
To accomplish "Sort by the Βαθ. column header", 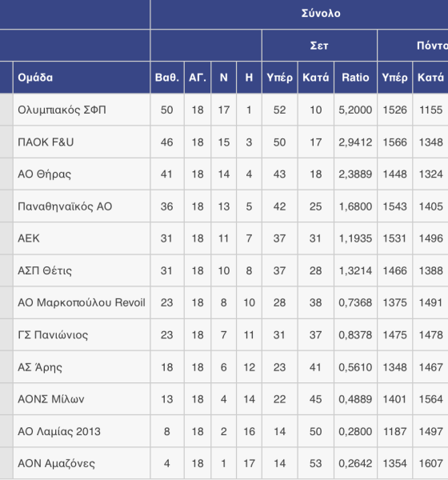I will point(167,78).
